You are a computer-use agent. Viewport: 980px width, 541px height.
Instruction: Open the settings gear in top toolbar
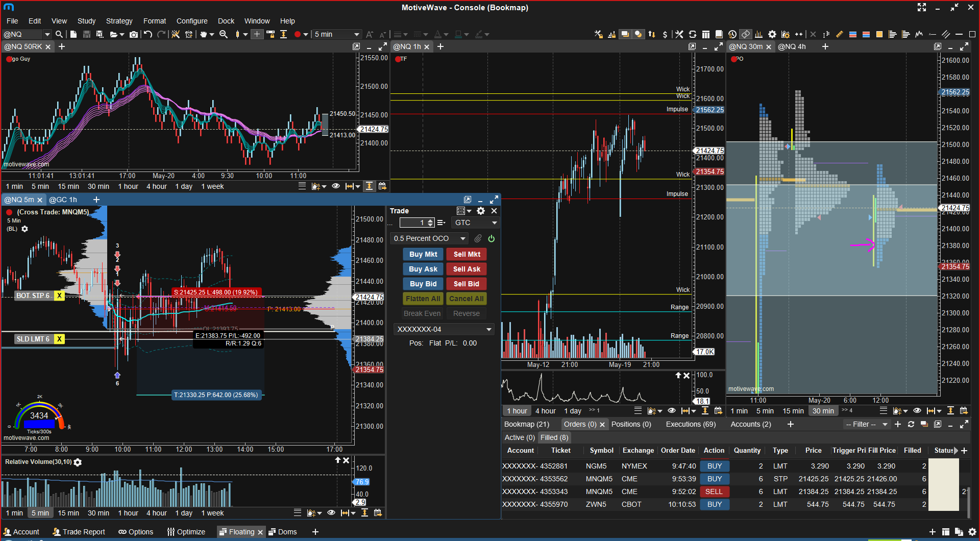click(x=772, y=34)
